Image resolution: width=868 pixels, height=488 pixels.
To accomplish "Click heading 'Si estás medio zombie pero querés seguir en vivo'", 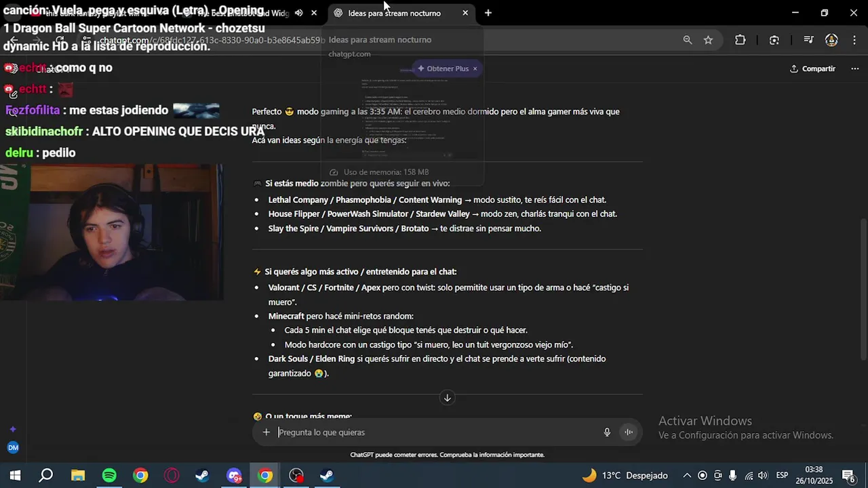I will click(x=357, y=183).
